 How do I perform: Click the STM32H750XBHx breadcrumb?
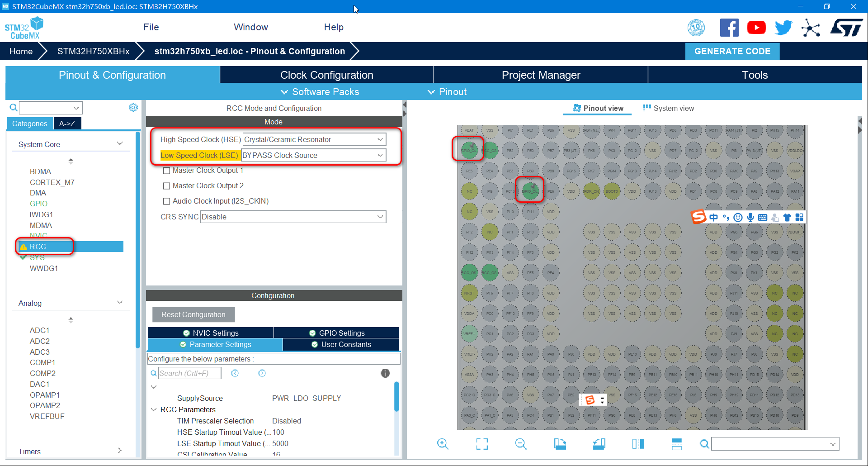click(93, 51)
